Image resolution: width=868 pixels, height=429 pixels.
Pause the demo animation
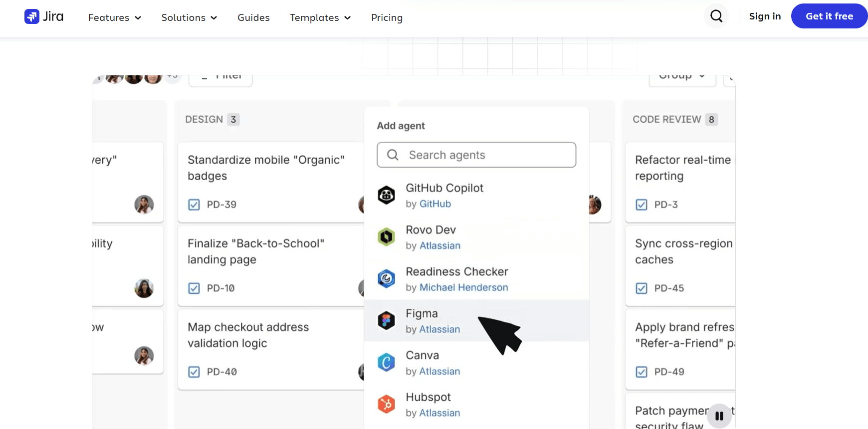point(719,416)
